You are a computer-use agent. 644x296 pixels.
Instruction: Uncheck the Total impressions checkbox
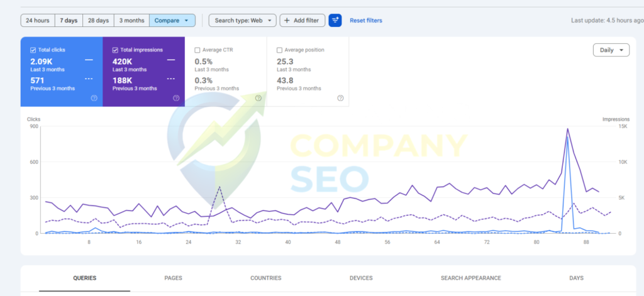[x=115, y=50]
